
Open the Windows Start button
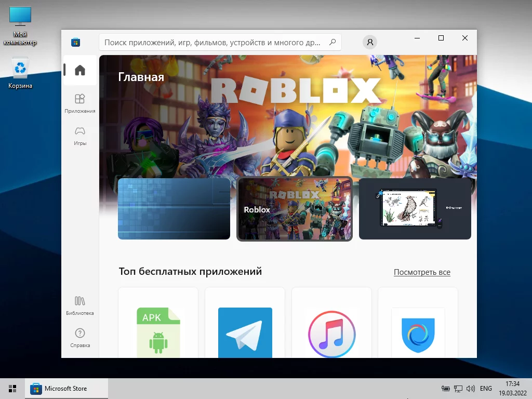point(12,389)
